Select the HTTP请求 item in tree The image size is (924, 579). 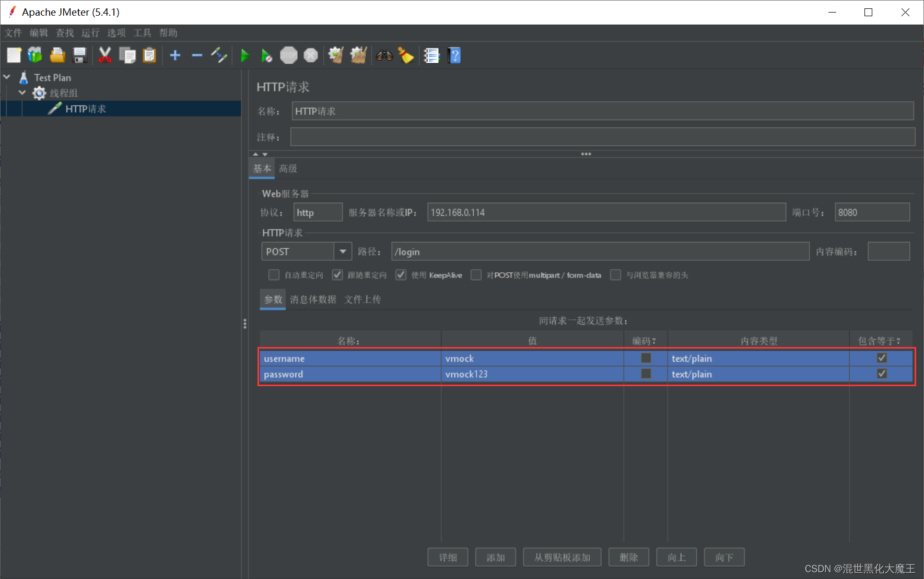coord(85,109)
